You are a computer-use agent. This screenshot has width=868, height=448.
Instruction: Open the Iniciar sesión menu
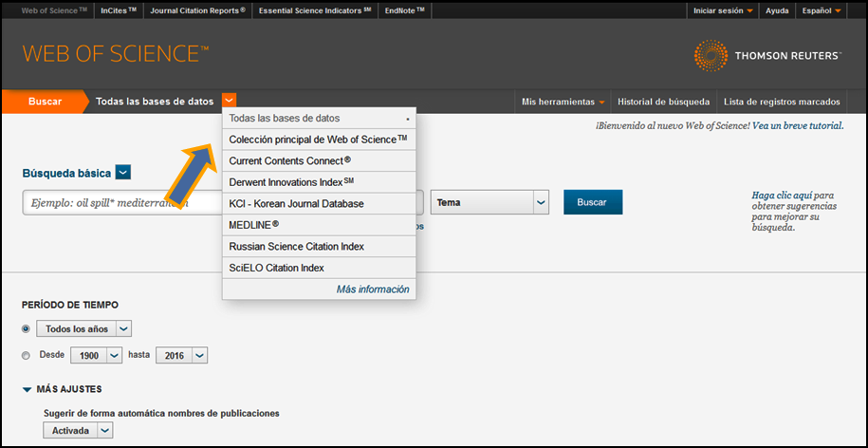tap(723, 10)
